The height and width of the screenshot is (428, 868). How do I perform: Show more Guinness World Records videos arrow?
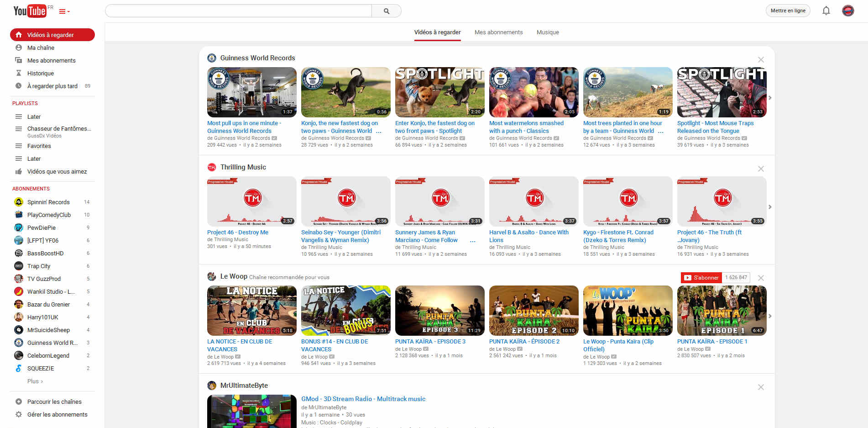(x=770, y=98)
